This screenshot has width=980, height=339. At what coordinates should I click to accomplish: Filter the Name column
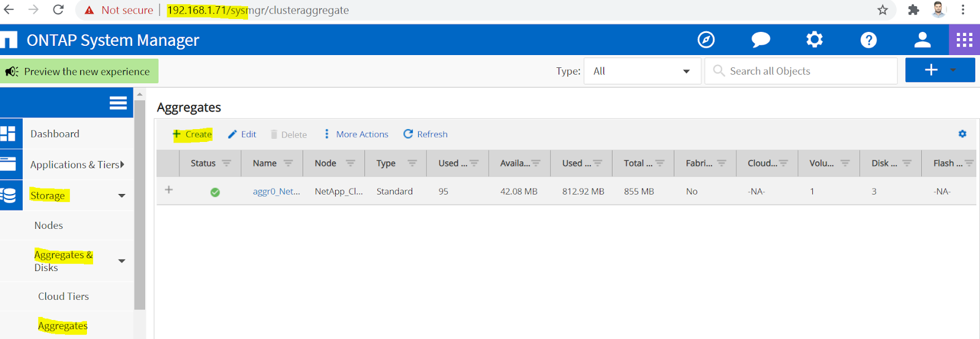click(288, 163)
